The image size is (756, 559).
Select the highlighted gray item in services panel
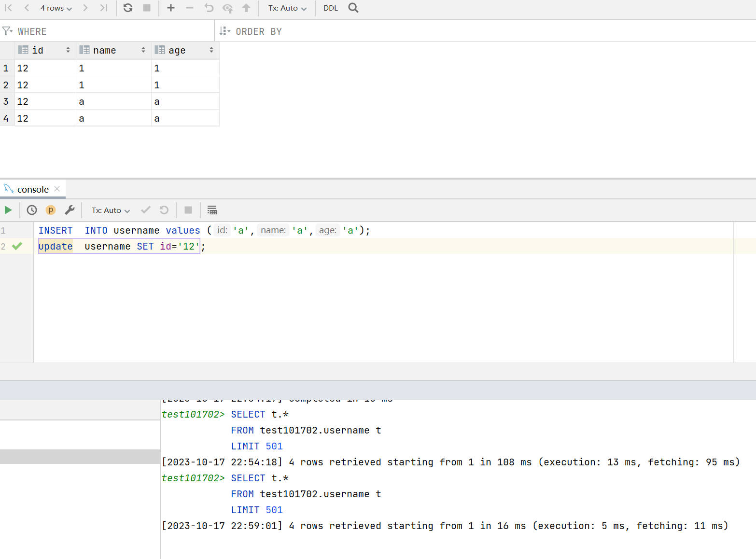[80, 457]
